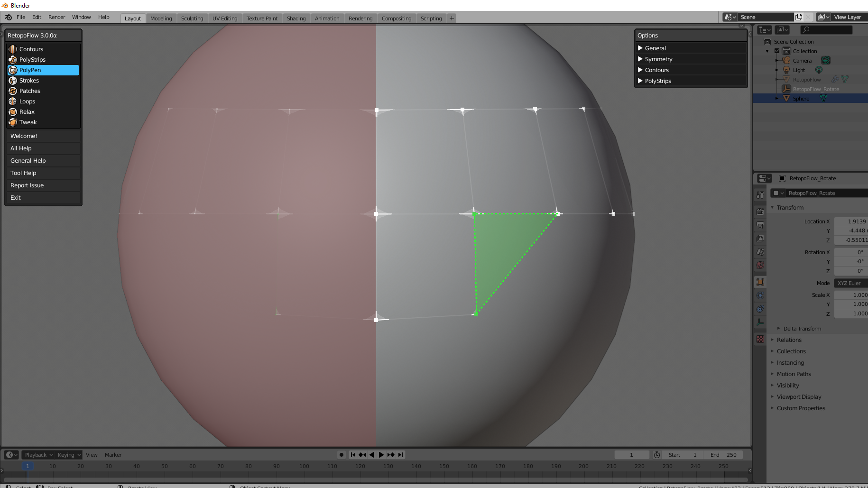Click the Report Issue button
The image size is (868, 488).
click(27, 185)
